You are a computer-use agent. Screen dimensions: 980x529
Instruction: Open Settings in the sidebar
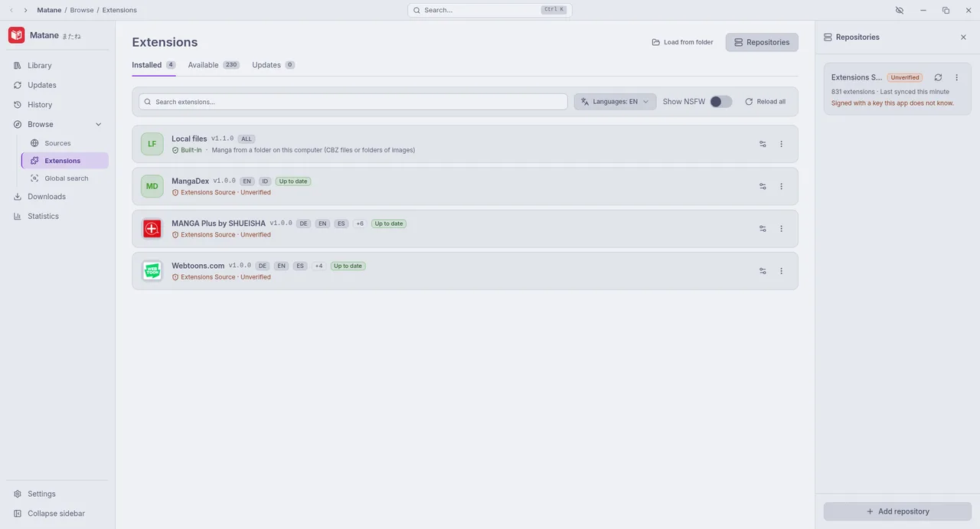57,494
